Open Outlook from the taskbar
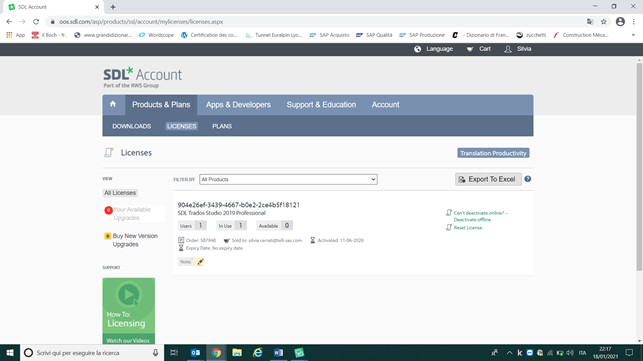 pos(196,353)
